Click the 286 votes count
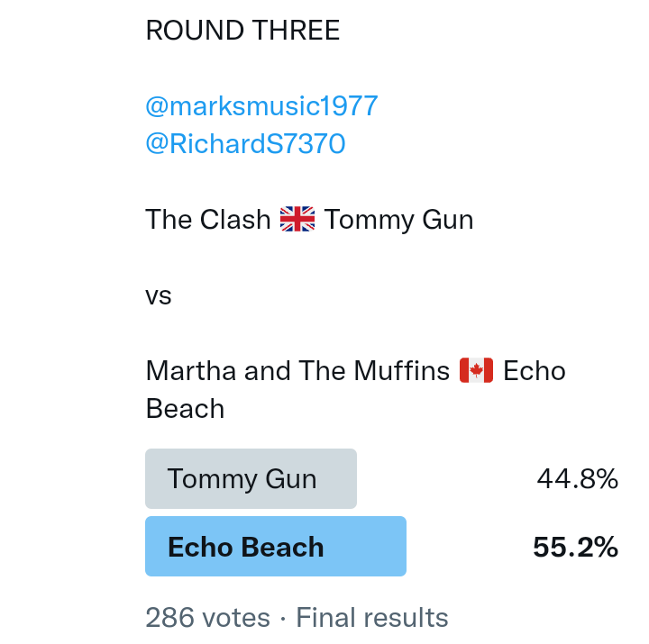 [x=207, y=618]
